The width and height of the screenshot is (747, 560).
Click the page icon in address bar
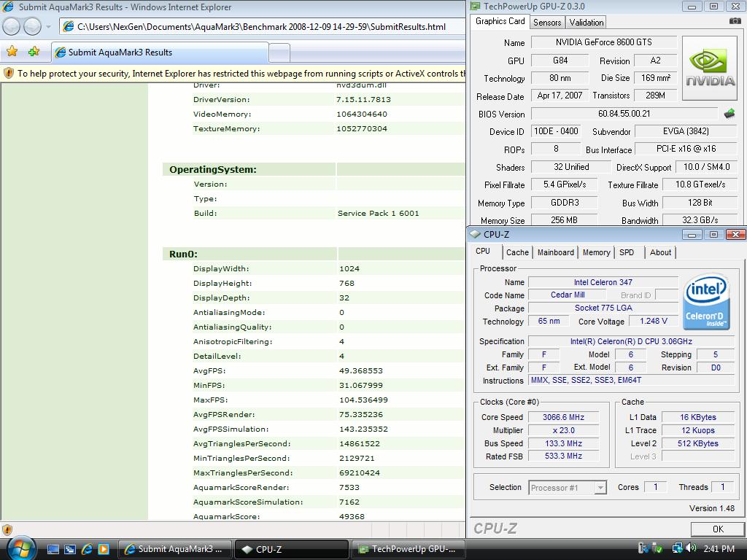pos(69,27)
